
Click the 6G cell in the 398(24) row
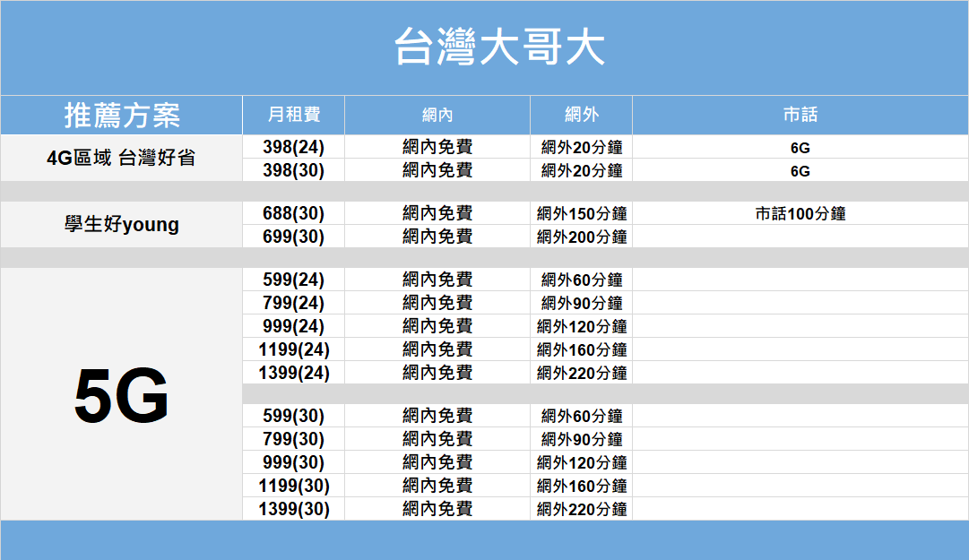point(800,148)
